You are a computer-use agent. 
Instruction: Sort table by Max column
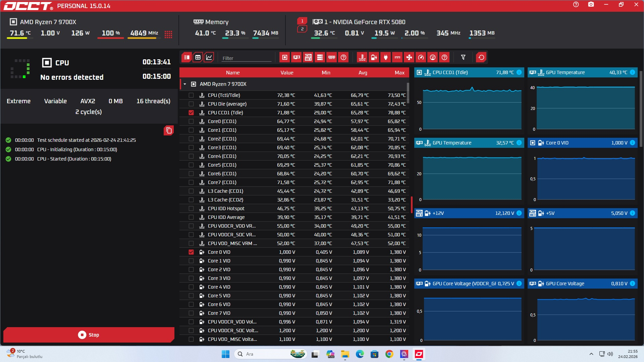point(399,73)
